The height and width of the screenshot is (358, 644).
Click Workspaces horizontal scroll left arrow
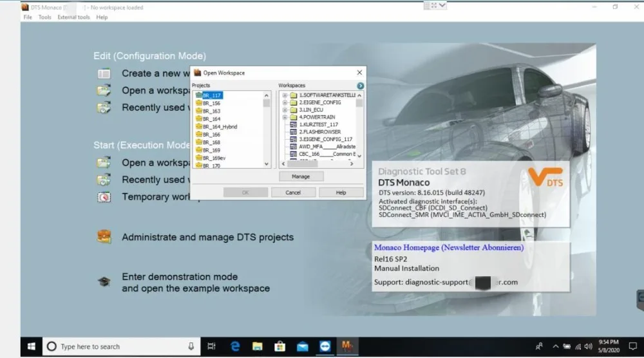283,164
